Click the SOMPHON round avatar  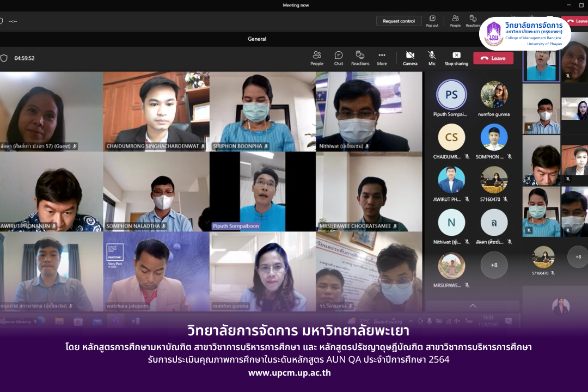pyautogui.click(x=494, y=137)
